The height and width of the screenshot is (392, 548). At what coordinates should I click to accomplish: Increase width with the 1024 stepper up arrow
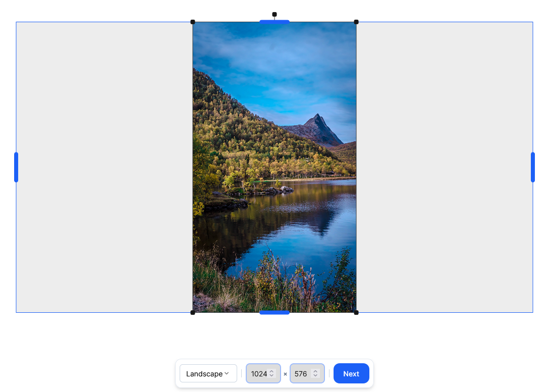[271, 371]
